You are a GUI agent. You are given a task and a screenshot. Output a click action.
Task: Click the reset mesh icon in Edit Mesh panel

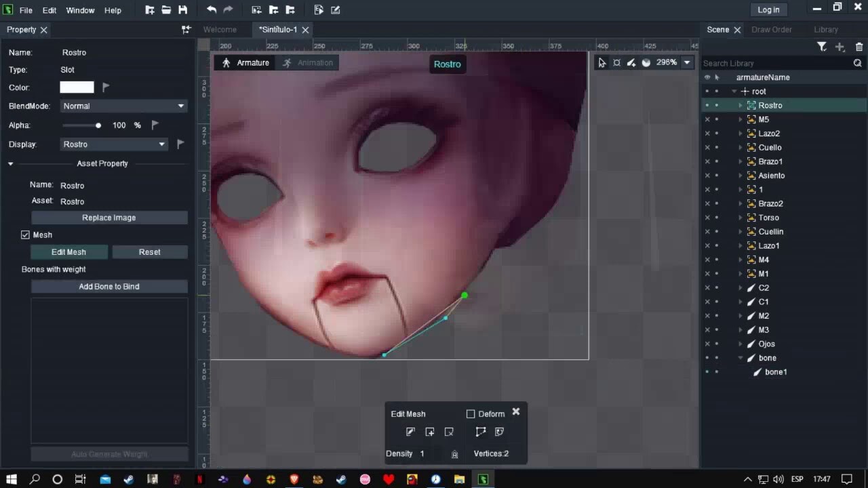(x=499, y=432)
